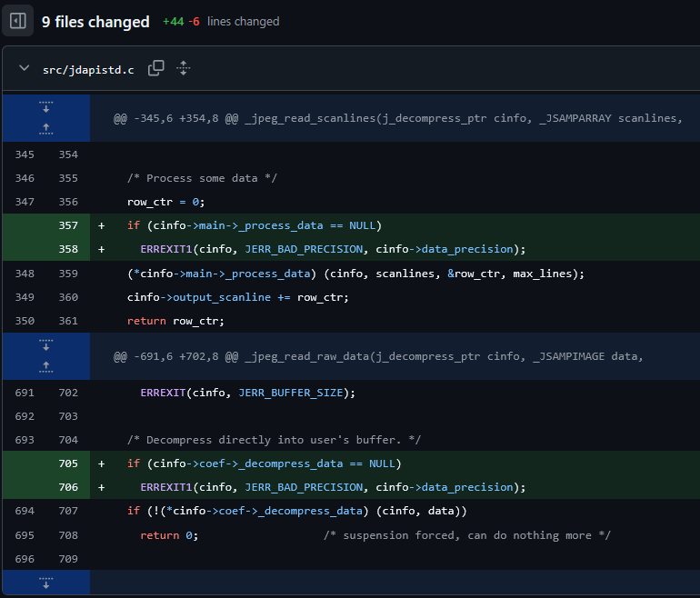Collapse the src/jdapistd.c file diff
The height and width of the screenshot is (598, 700).
coord(24,69)
